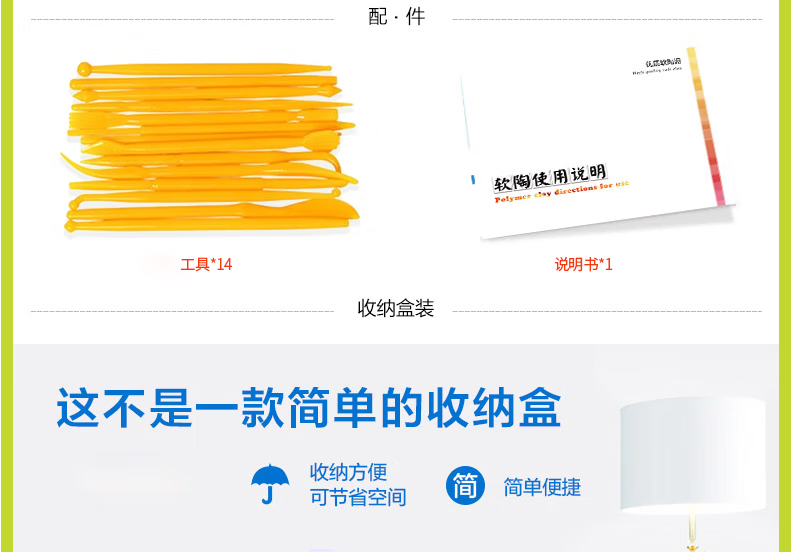Click the white lamp shade image
791x552 pixels.
pos(693,455)
